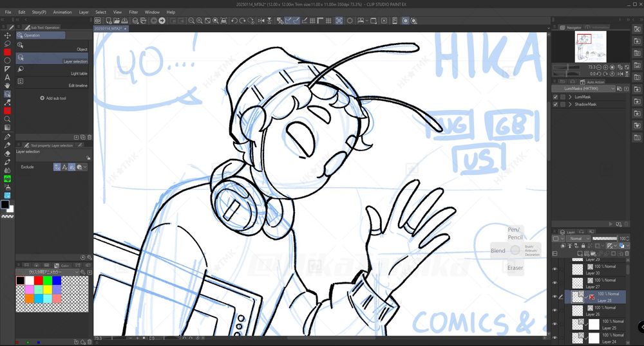
Task: Select the Hand move tool
Action: click(7, 86)
